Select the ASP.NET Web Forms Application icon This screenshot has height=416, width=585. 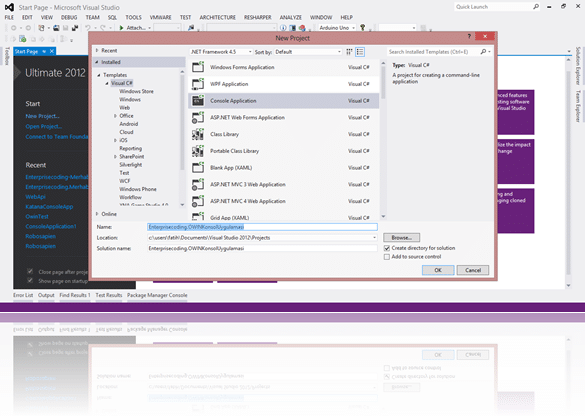[x=198, y=118]
